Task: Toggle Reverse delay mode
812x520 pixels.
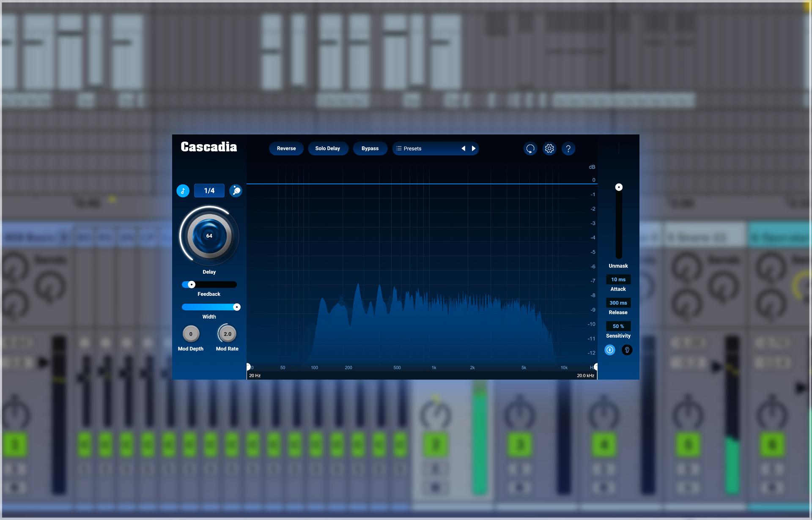Action: (286, 148)
